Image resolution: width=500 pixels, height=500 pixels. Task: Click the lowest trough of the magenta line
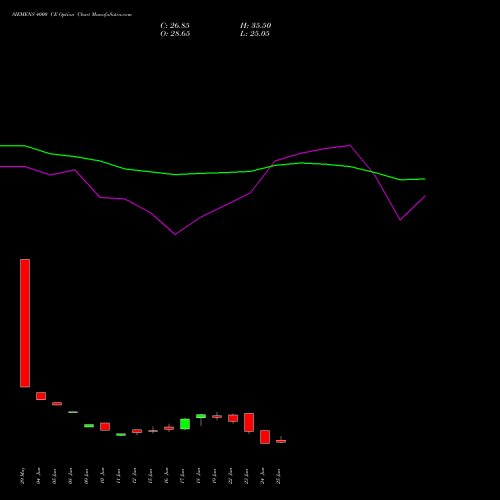pyautogui.click(x=175, y=234)
